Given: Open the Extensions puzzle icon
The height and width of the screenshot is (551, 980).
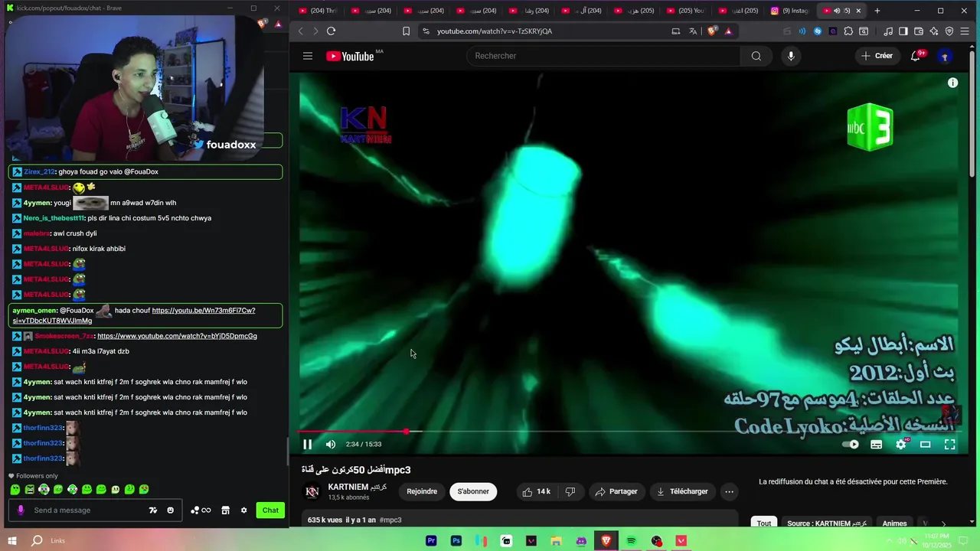Looking at the screenshot, I should [848, 31].
